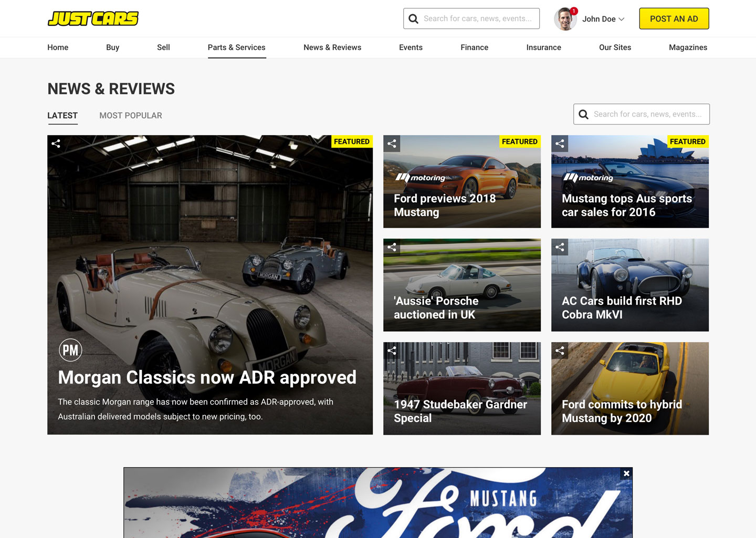Open the Parts & Services menu item

pos(237,47)
